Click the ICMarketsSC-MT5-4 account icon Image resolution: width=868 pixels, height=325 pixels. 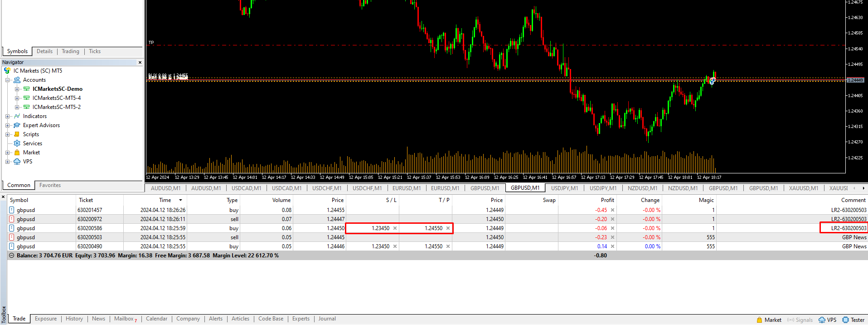tap(27, 98)
